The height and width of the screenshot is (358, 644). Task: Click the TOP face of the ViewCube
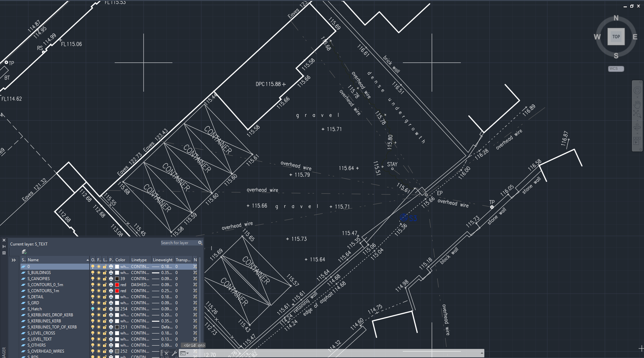click(616, 37)
